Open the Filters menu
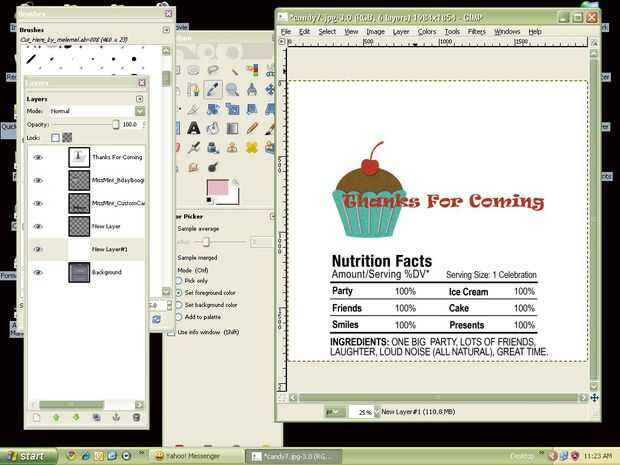Screen dimensions: 620x465 [x=476, y=32]
